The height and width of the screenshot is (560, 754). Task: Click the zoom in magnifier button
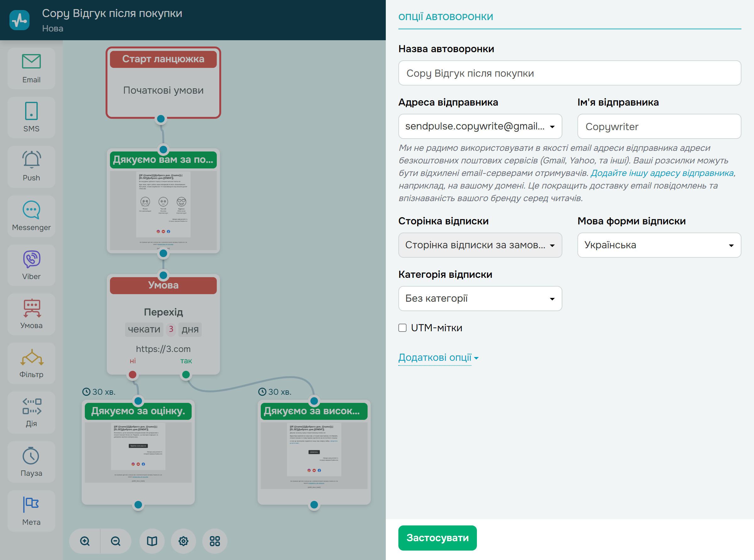[x=85, y=541]
